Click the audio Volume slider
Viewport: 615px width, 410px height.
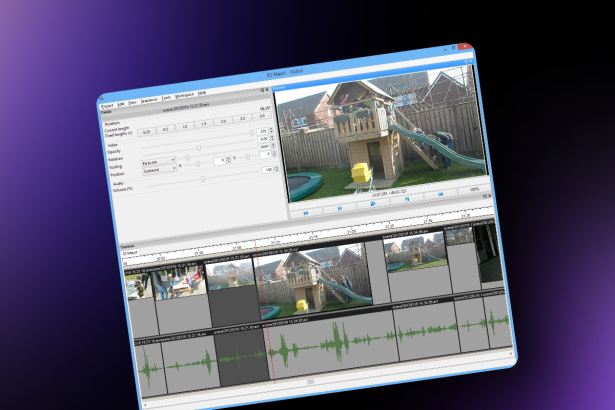pyautogui.click(x=203, y=179)
